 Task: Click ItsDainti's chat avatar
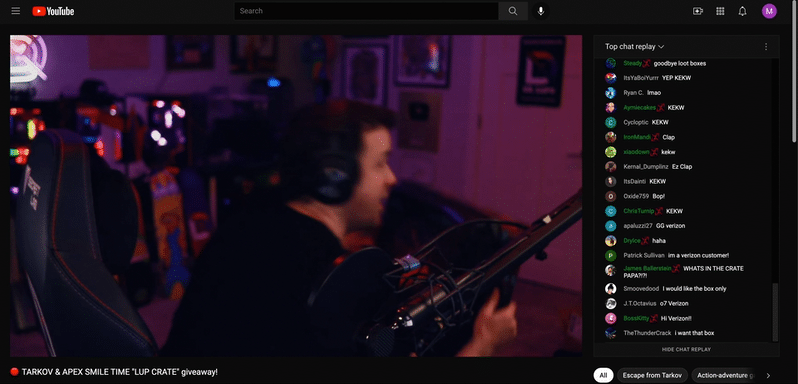[611, 181]
